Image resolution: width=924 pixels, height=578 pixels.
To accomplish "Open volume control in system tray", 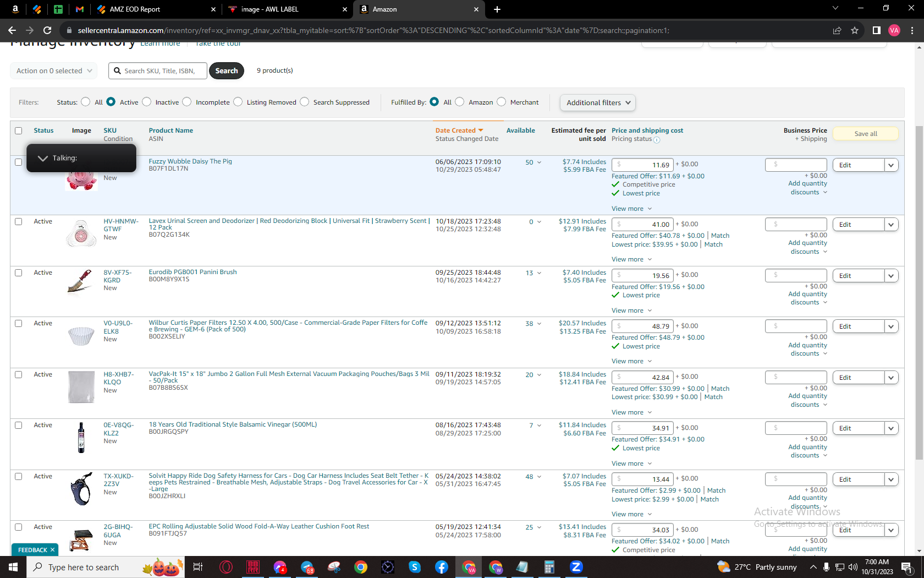I will click(x=853, y=567).
